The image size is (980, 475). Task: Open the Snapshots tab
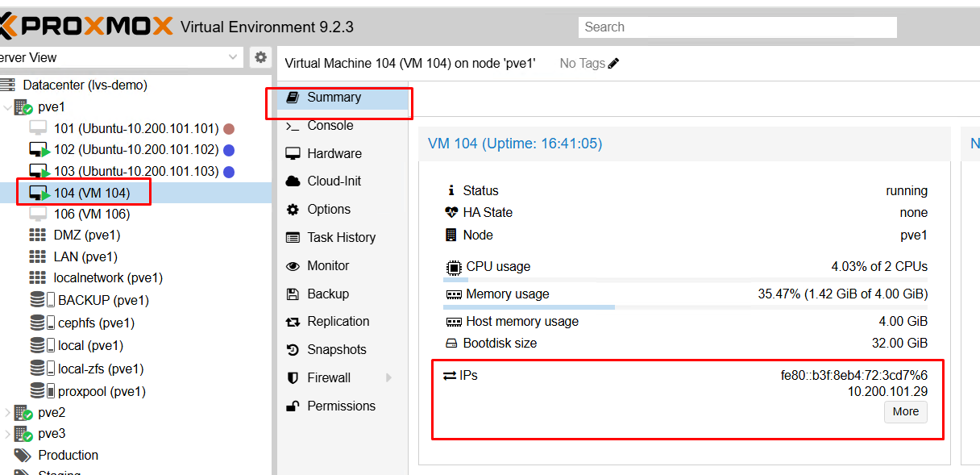click(x=343, y=349)
